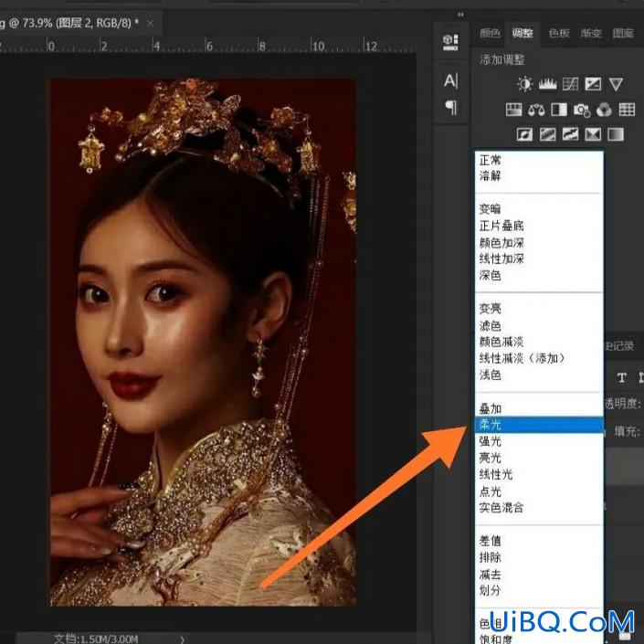Choose 线性减淡（添加） blend mode

point(539,358)
